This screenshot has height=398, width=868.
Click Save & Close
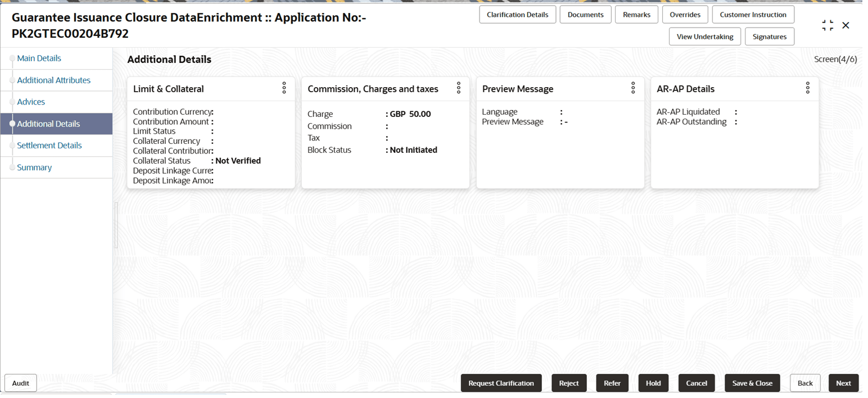[752, 383]
